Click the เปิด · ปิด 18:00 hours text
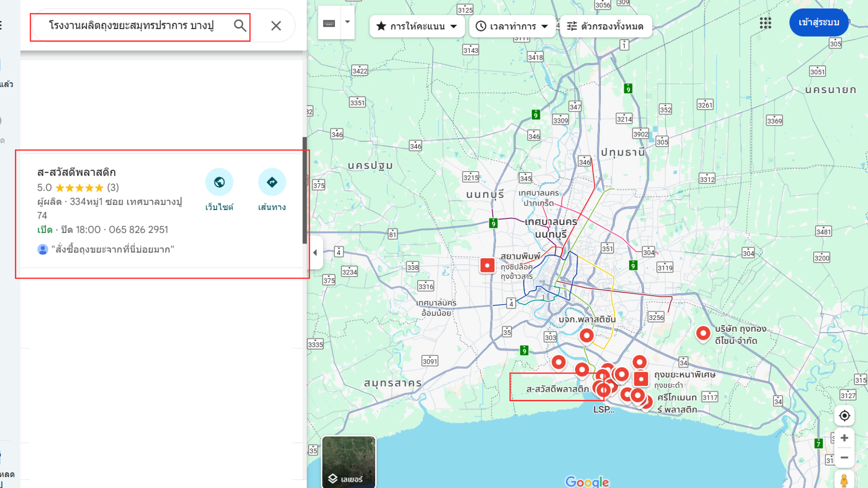 click(x=69, y=230)
